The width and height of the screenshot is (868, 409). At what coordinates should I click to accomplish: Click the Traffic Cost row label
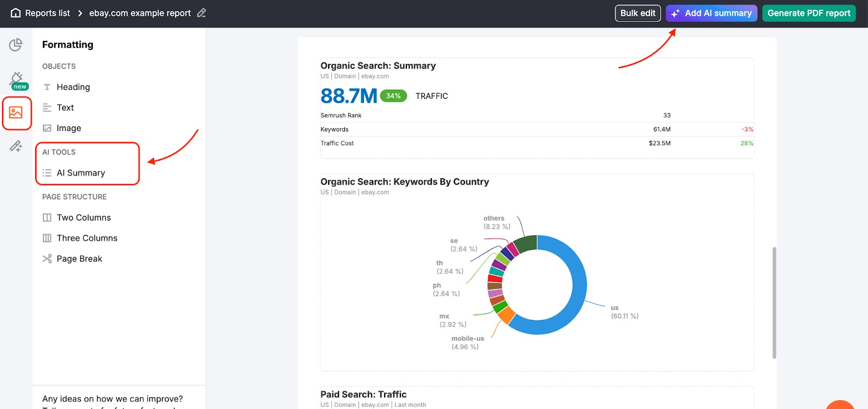(337, 143)
